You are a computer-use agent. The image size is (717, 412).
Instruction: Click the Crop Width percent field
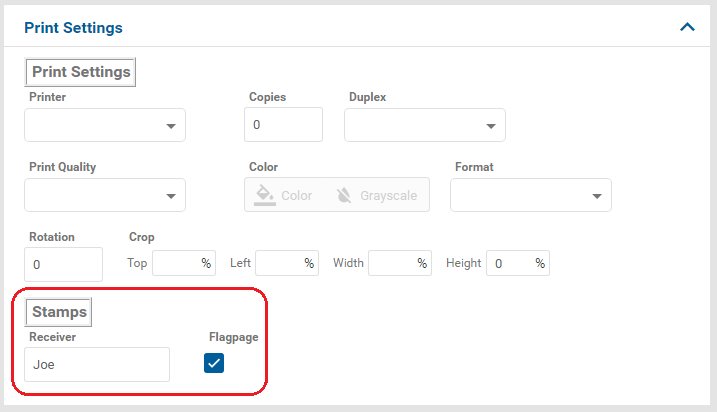coord(392,263)
